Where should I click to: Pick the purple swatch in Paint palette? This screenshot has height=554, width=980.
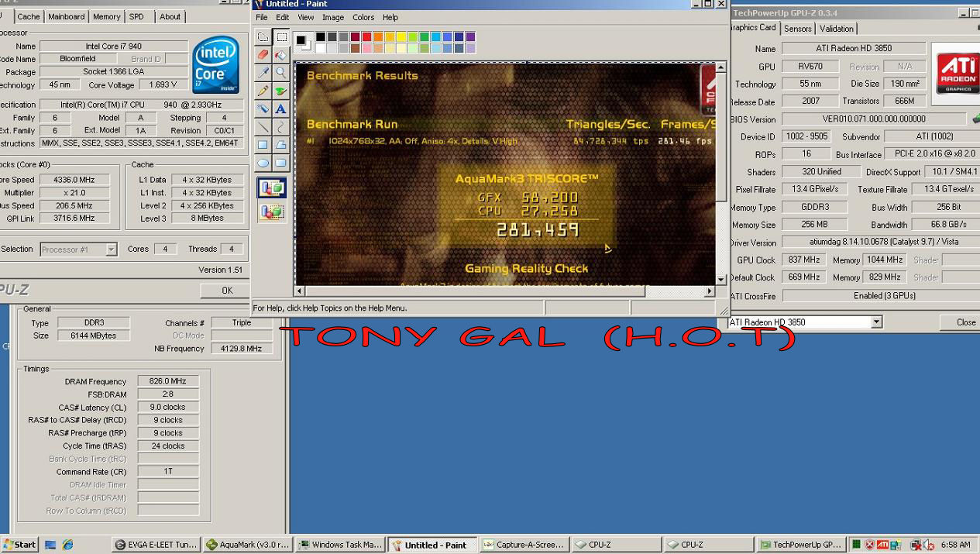470,36
